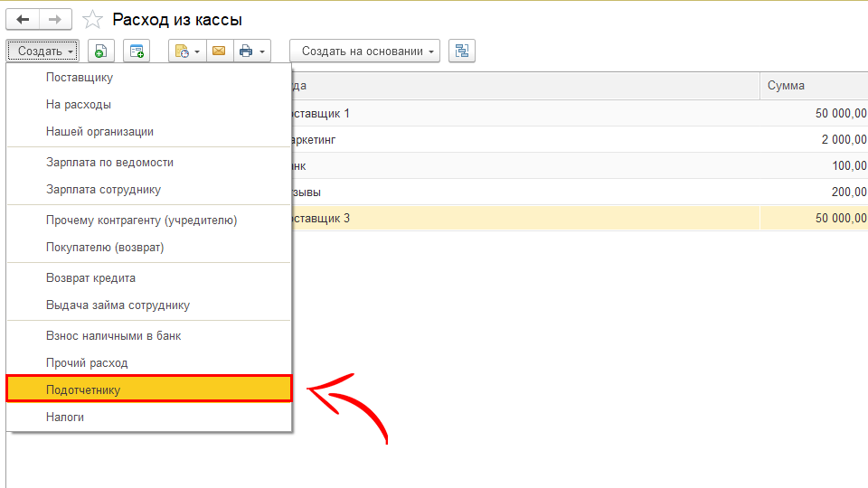Click the forward navigation arrow
868x488 pixels.
[55, 19]
